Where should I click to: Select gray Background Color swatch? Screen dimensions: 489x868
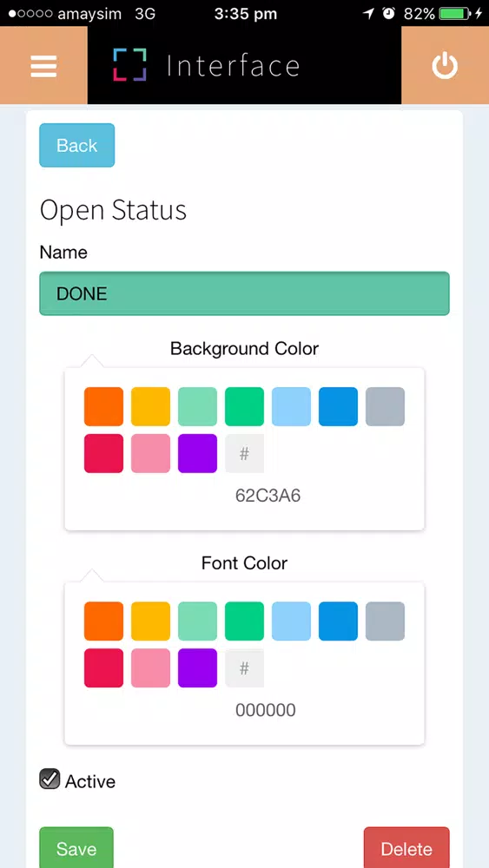(x=385, y=406)
